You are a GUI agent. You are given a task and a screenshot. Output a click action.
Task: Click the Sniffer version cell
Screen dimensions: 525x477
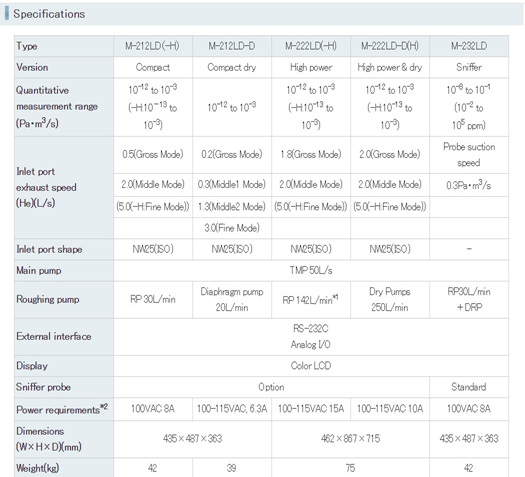pyautogui.click(x=469, y=67)
